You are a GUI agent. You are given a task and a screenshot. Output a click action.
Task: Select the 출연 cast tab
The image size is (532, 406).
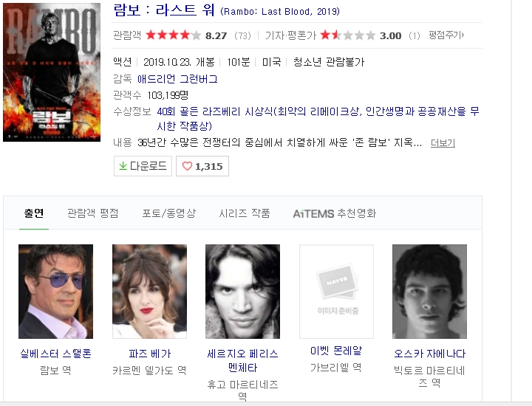[34, 213]
